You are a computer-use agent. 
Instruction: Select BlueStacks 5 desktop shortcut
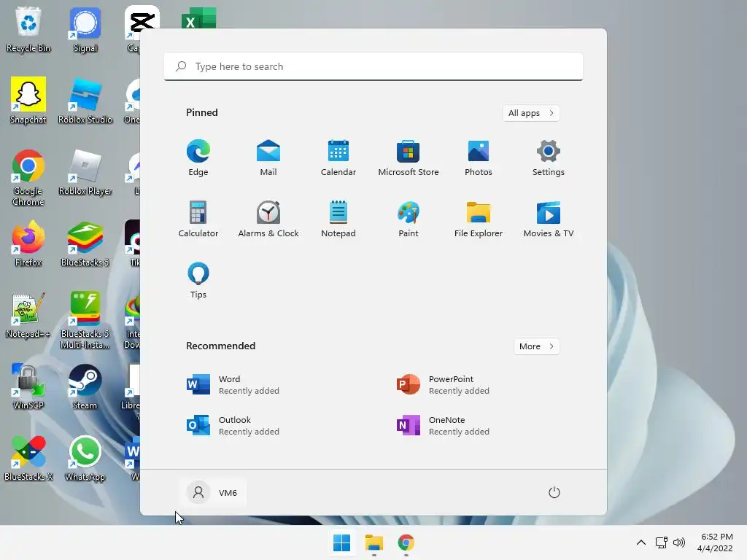coord(85,244)
